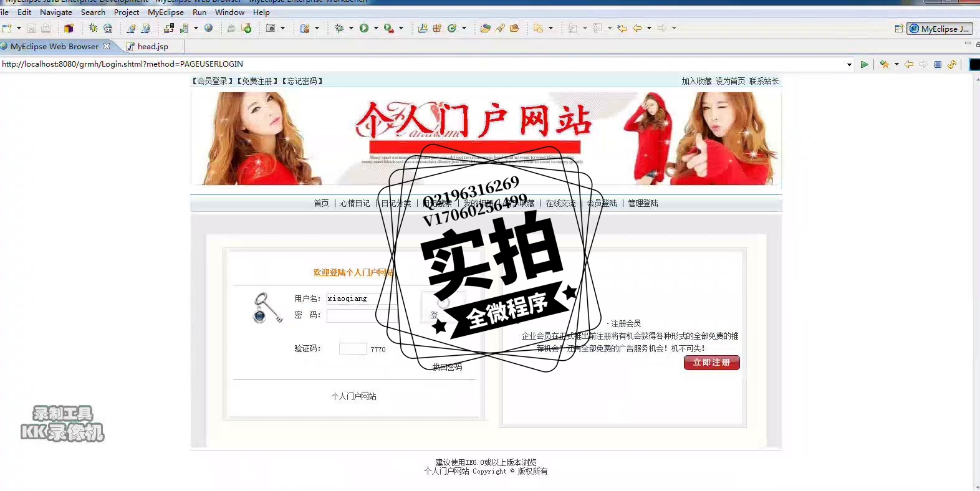The image size is (980, 491).
Task: Click the 设为首页 link
Action: [x=730, y=81]
